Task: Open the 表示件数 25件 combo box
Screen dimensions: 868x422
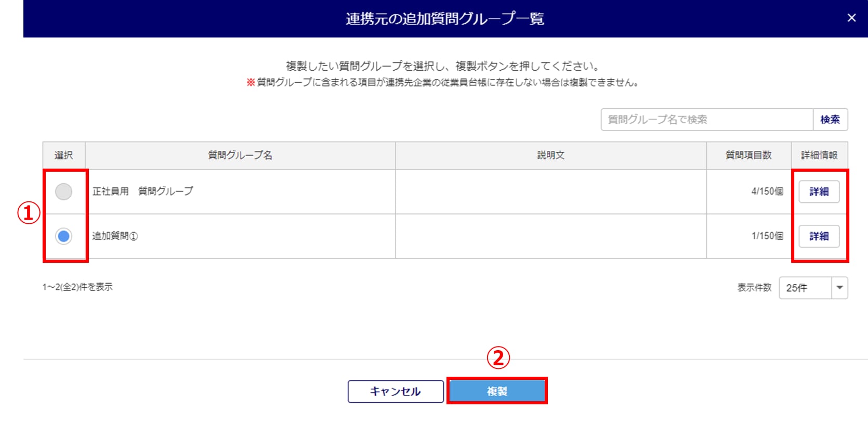Action: click(805, 288)
